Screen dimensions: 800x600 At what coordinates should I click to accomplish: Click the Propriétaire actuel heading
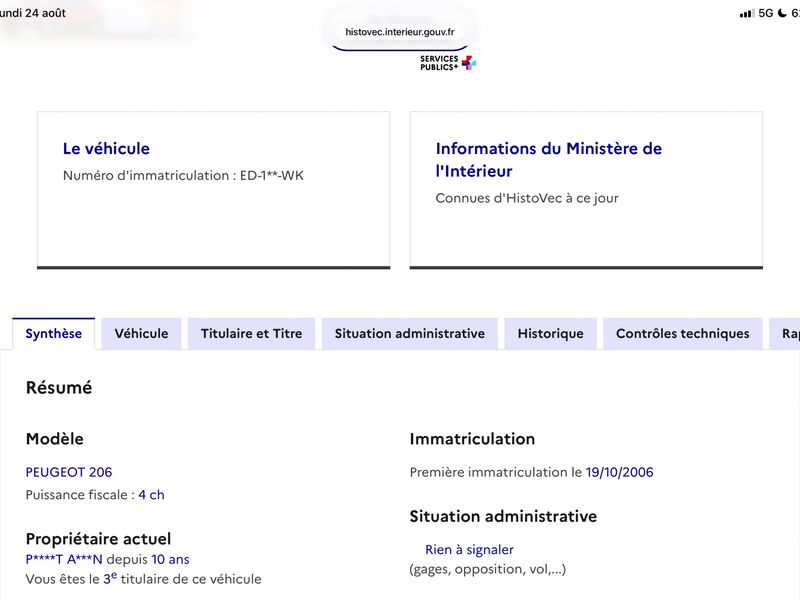[98, 539]
